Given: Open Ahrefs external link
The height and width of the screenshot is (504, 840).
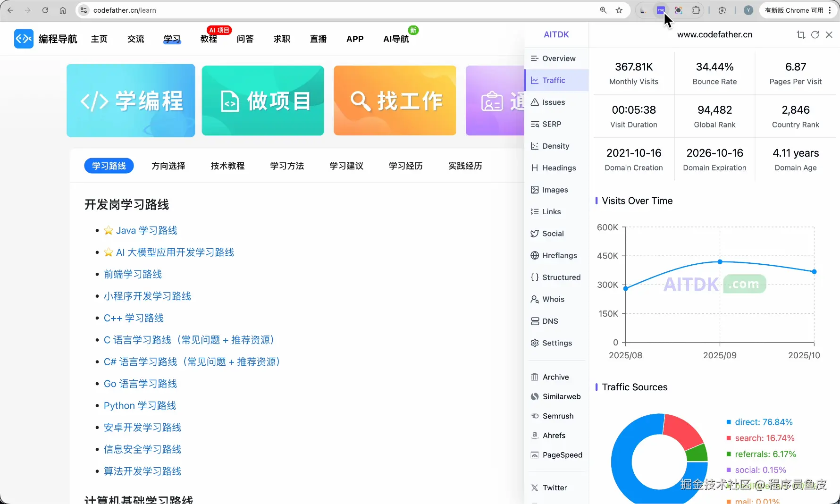Looking at the screenshot, I should (556, 436).
